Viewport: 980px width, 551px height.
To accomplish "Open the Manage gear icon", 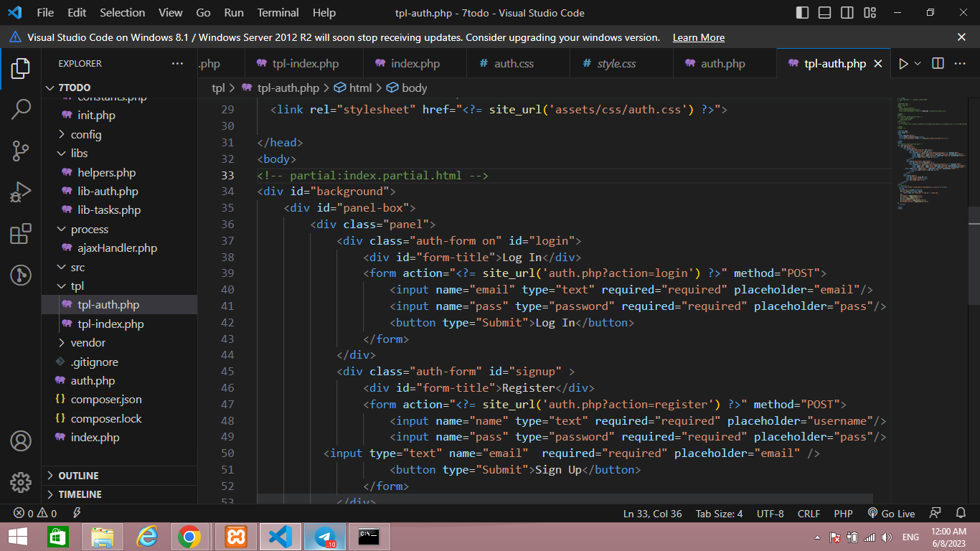I will 20,482.
